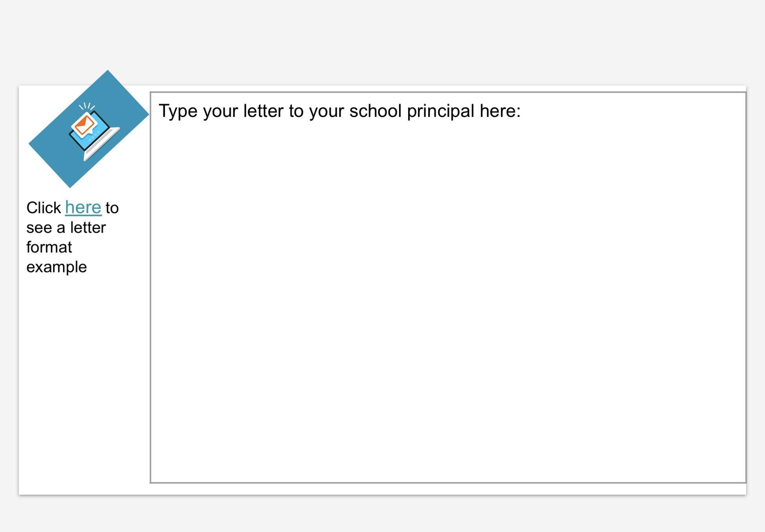The image size is (765, 532).
Task: Click the word "Type" in the prompt
Action: point(178,111)
